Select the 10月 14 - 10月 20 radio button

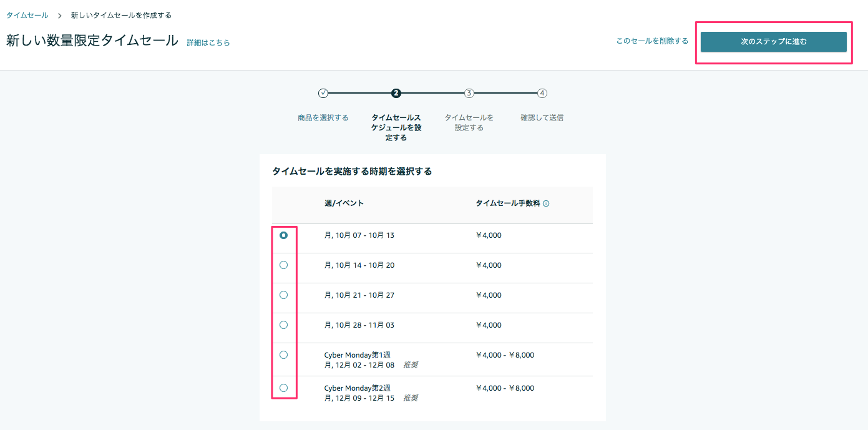[283, 265]
